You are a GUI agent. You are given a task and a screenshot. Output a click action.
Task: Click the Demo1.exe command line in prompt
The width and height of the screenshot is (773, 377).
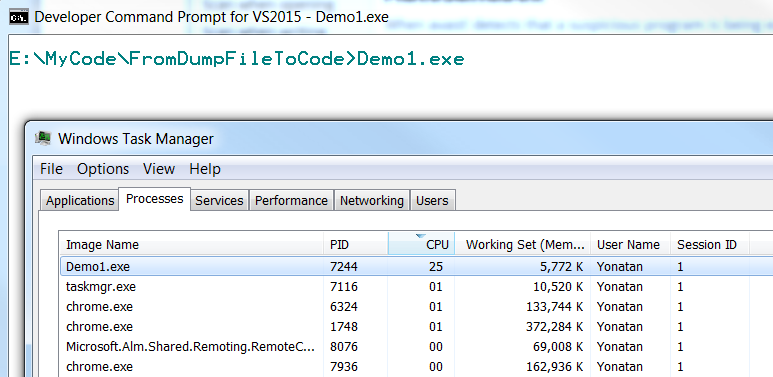[237, 59]
